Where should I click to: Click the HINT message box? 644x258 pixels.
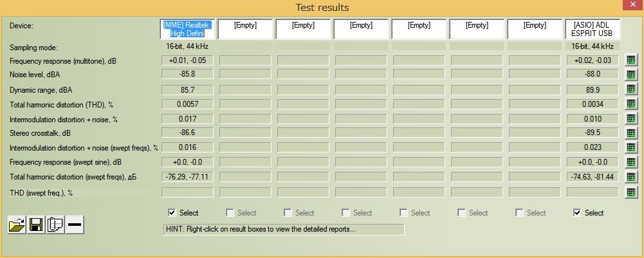click(283, 229)
